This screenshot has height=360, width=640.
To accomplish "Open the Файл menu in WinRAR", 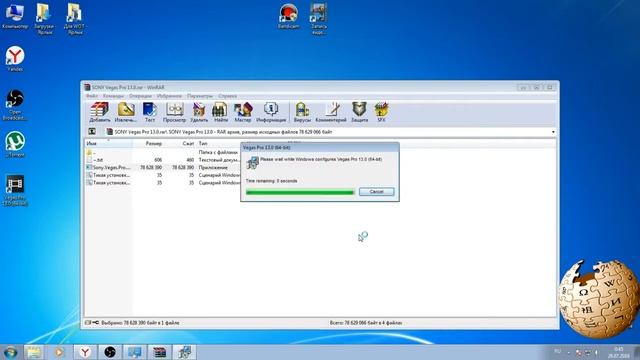I will (x=92, y=96).
